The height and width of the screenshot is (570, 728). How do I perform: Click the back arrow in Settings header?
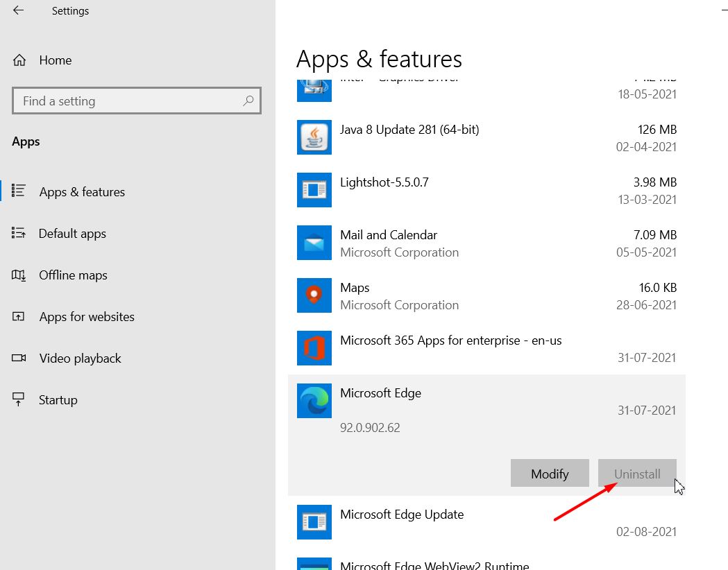coord(18,10)
